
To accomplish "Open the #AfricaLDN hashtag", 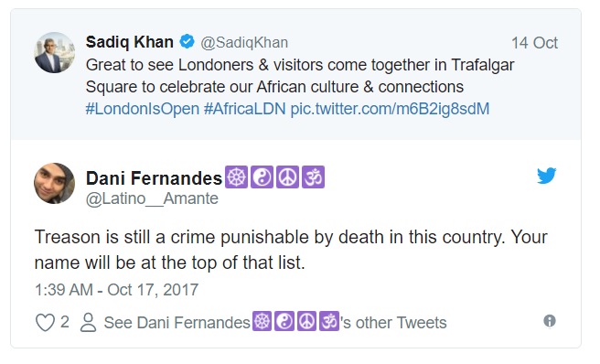I will [x=245, y=109].
